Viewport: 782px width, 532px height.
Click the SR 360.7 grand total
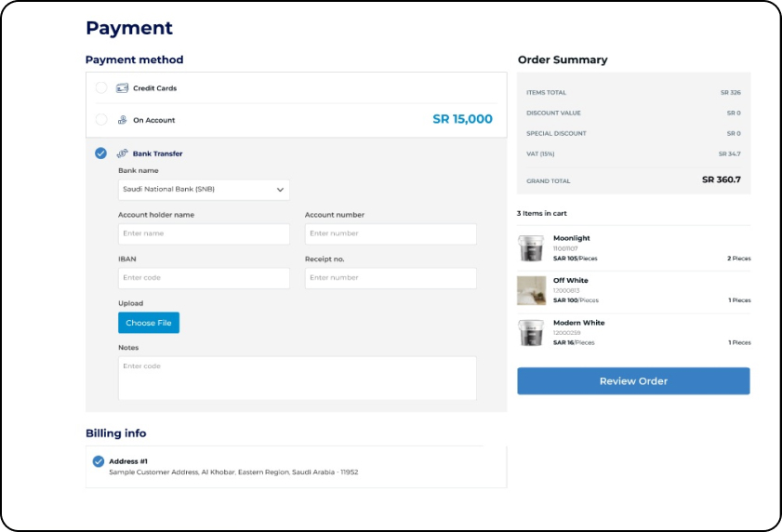point(722,180)
